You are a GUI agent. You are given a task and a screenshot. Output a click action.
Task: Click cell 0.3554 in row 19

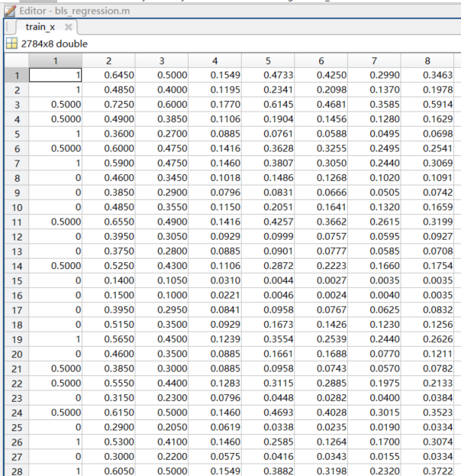point(268,339)
